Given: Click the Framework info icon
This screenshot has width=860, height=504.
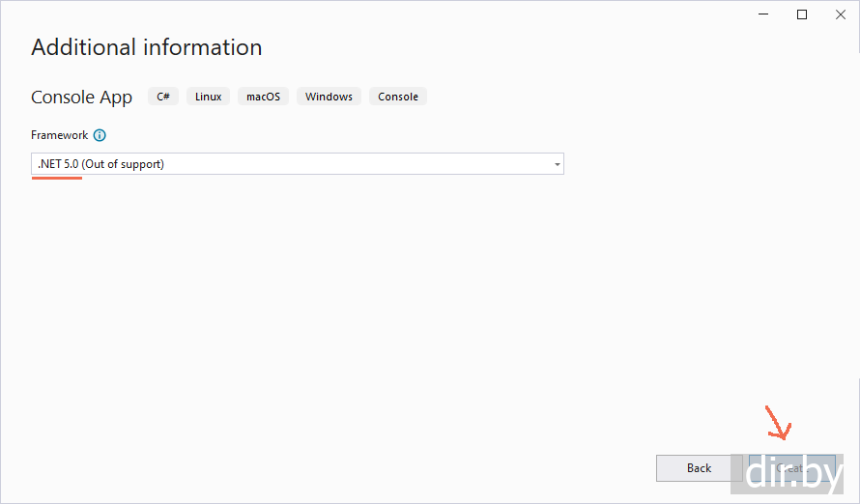Looking at the screenshot, I should pos(100,136).
